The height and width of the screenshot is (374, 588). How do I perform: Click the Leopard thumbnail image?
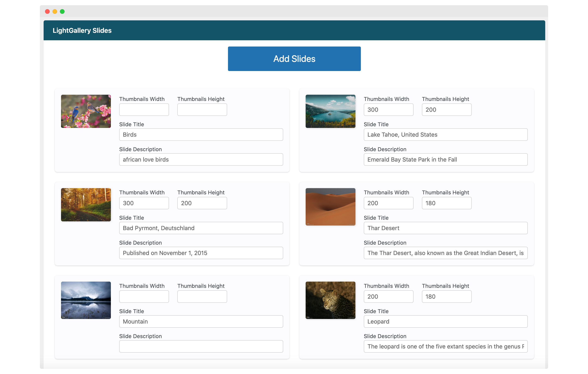330,300
